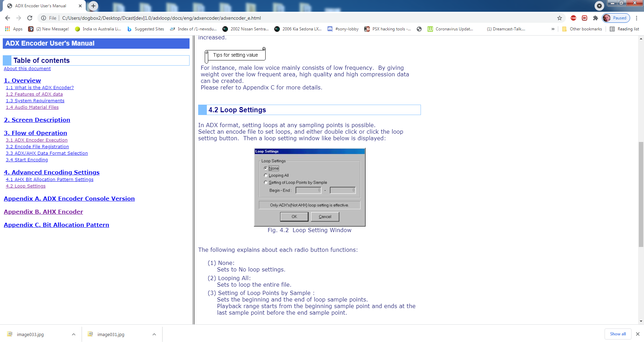644x344 pixels.
Task: Close the ADX Encoder User's Manual tab
Action: pos(80,6)
